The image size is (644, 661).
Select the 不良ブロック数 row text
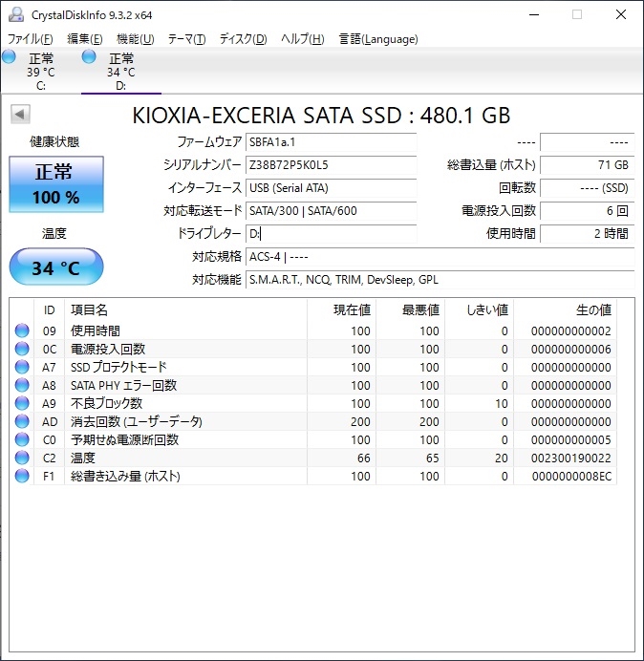coord(106,403)
